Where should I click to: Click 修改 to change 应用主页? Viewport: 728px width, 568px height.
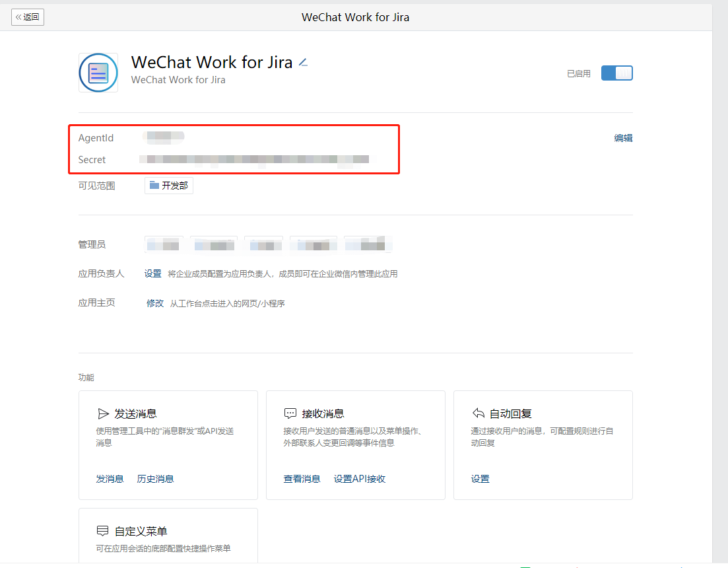pos(154,303)
